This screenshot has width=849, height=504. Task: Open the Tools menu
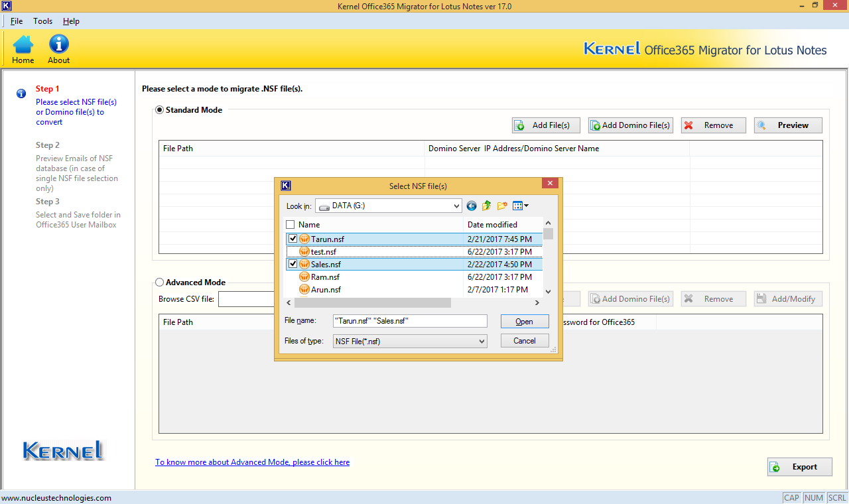(x=42, y=21)
